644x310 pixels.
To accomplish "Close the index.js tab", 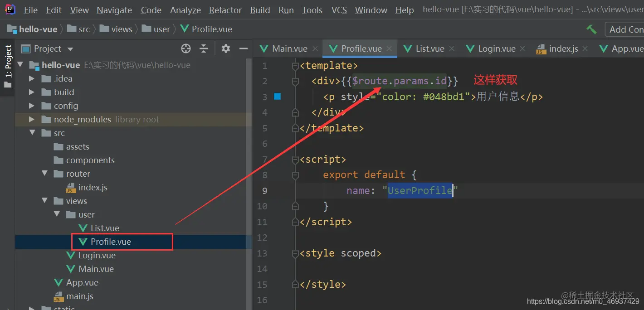I will click(585, 48).
